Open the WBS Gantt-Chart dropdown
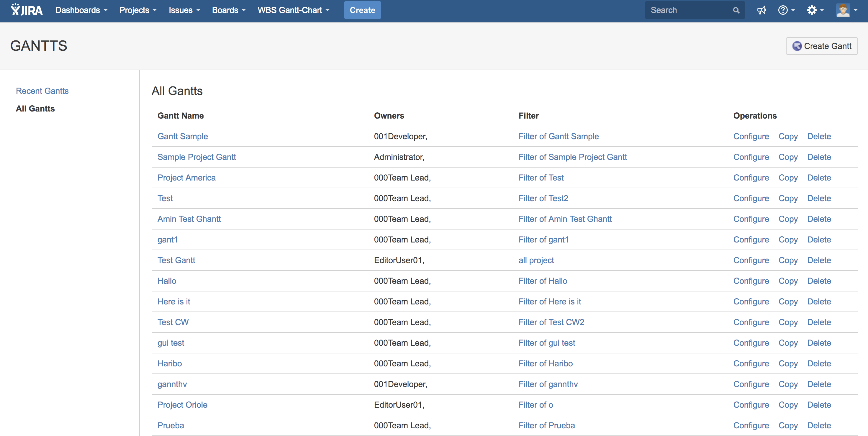The image size is (868, 436). tap(293, 10)
